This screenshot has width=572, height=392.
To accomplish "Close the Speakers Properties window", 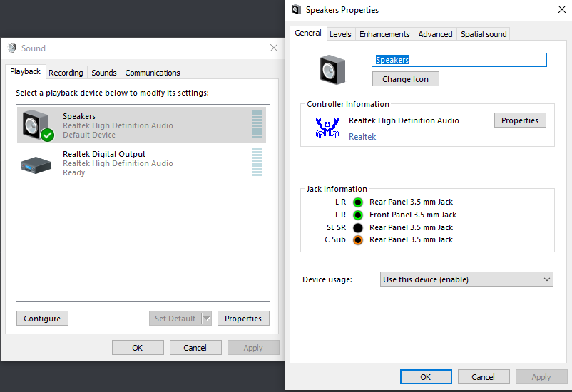I will tap(562, 9).
